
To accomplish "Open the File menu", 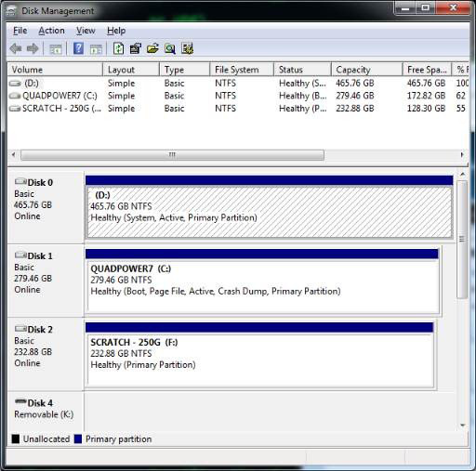I will click(20, 31).
